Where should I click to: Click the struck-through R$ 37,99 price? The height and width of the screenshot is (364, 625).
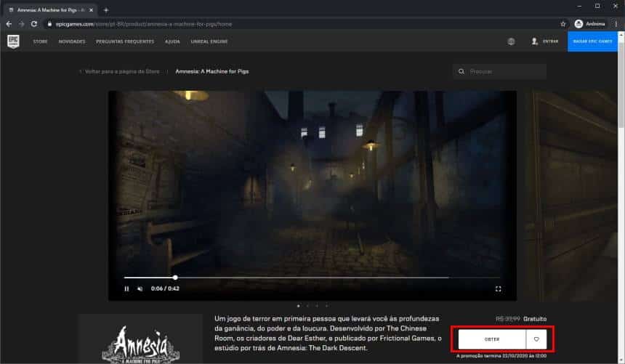click(507, 319)
